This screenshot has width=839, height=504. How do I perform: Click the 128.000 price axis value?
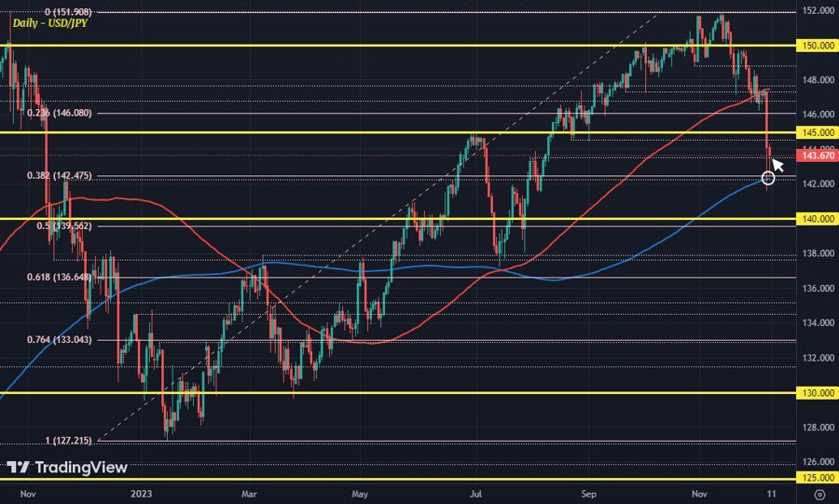point(818,428)
